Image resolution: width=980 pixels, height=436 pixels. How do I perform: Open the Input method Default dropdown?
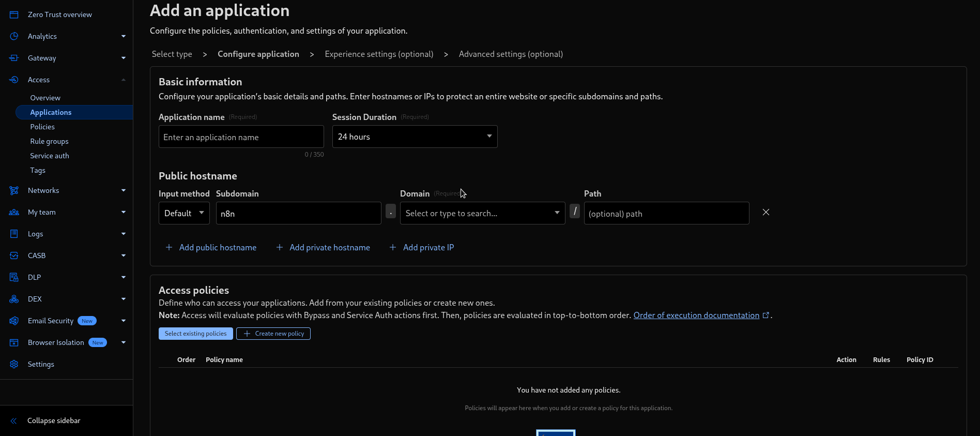[184, 213]
